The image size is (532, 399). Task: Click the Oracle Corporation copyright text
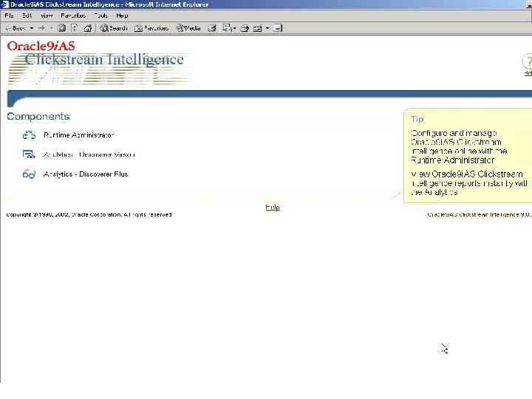(89, 214)
